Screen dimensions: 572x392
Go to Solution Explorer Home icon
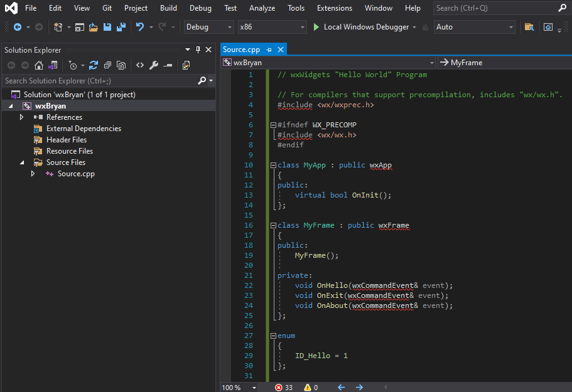coord(39,65)
